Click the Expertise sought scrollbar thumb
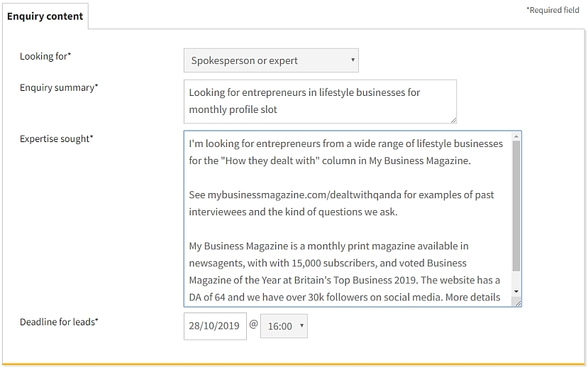The width and height of the screenshot is (588, 375). [x=516, y=206]
